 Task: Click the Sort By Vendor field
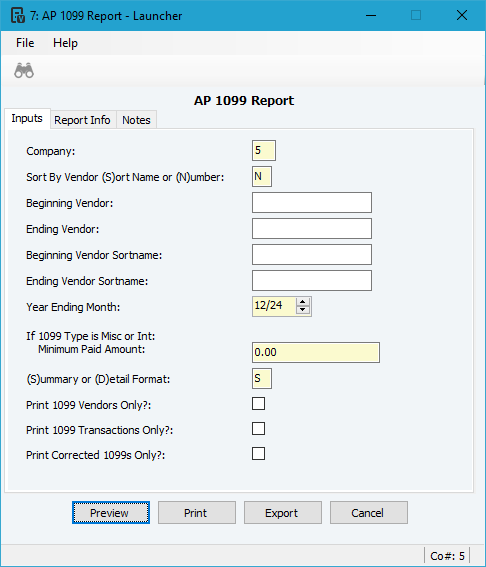click(x=261, y=176)
